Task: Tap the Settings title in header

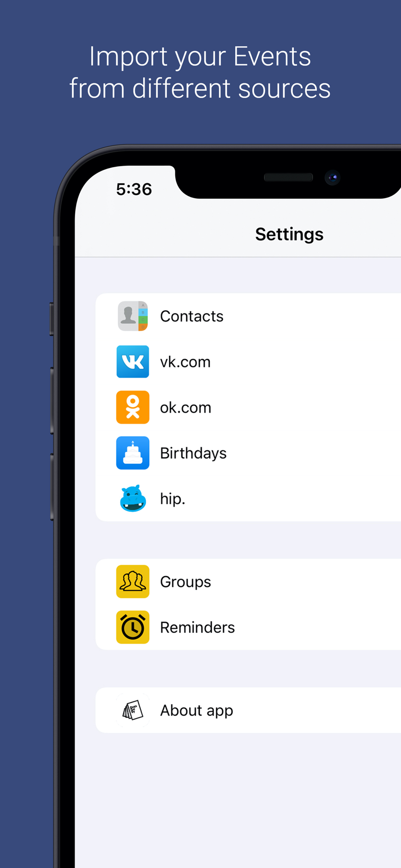Action: (289, 234)
